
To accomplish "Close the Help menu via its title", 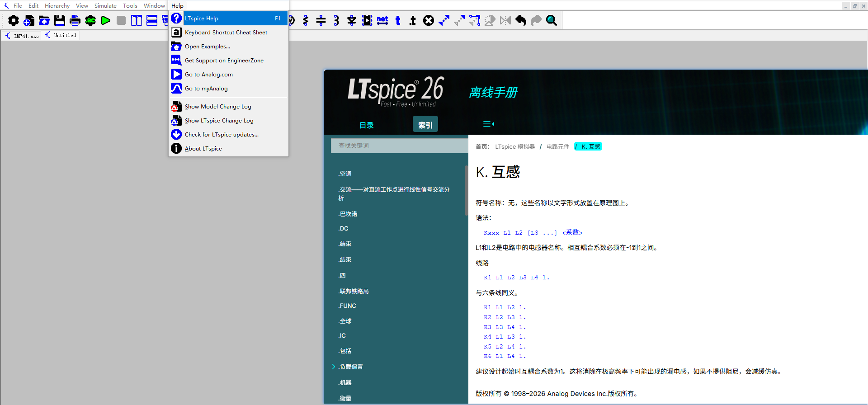I will [177, 5].
